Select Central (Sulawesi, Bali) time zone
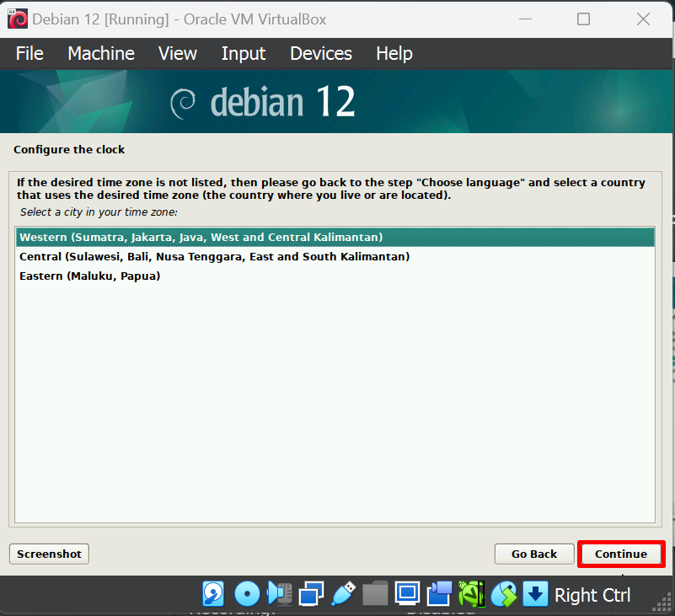 coord(335,256)
